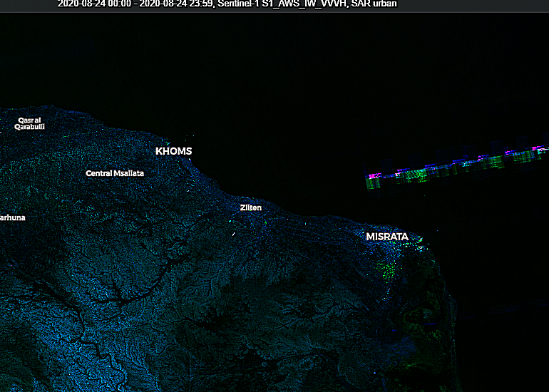Click the SAR urban text in header
Screen dimensions: 549x392
click(x=374, y=4)
